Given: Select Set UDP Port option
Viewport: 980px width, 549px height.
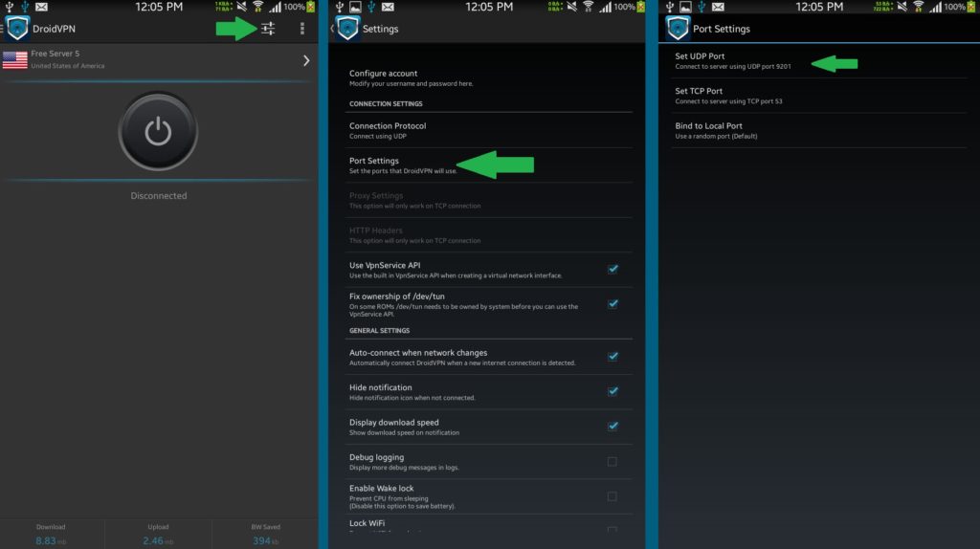Looking at the screenshot, I should coord(819,60).
